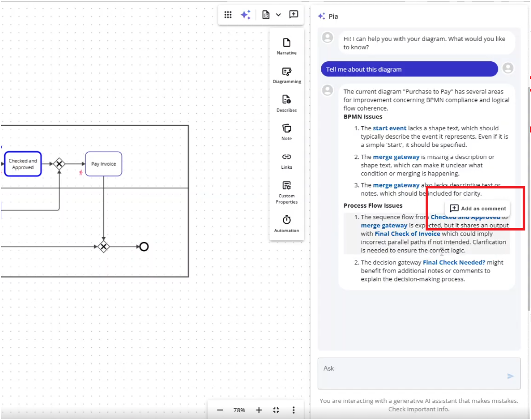
Task: Click the fit-to-screen zoom icon
Action: coord(276,410)
